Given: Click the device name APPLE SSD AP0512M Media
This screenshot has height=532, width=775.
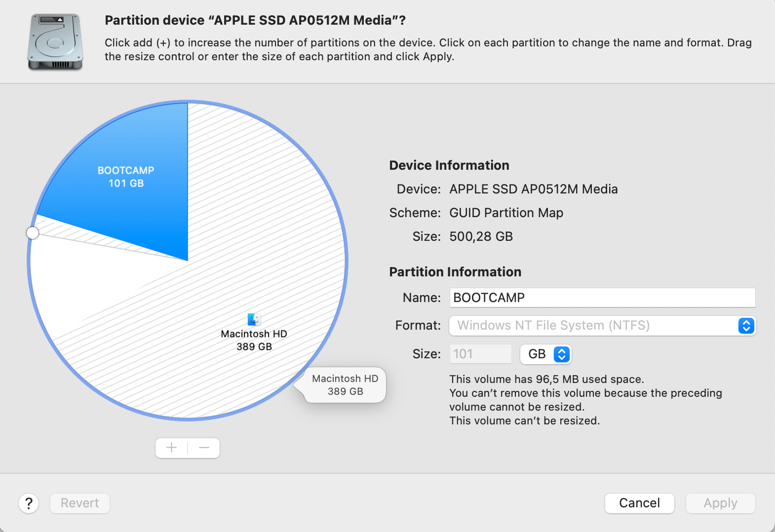Looking at the screenshot, I should tap(534, 189).
